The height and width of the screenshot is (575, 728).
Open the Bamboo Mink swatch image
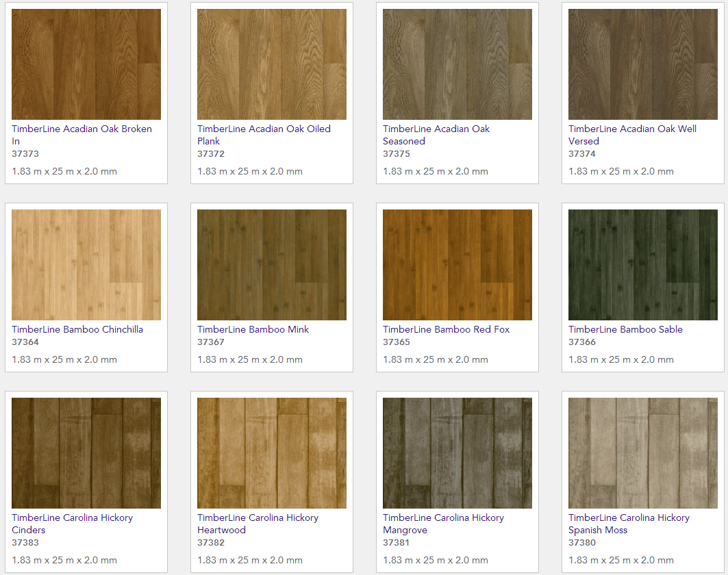click(x=272, y=265)
